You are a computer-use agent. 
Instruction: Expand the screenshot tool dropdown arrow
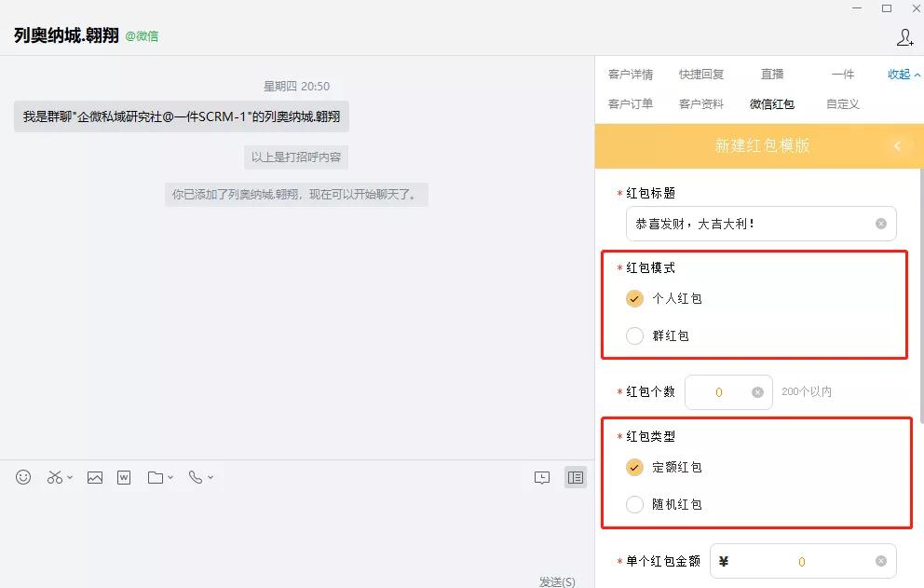(x=68, y=478)
